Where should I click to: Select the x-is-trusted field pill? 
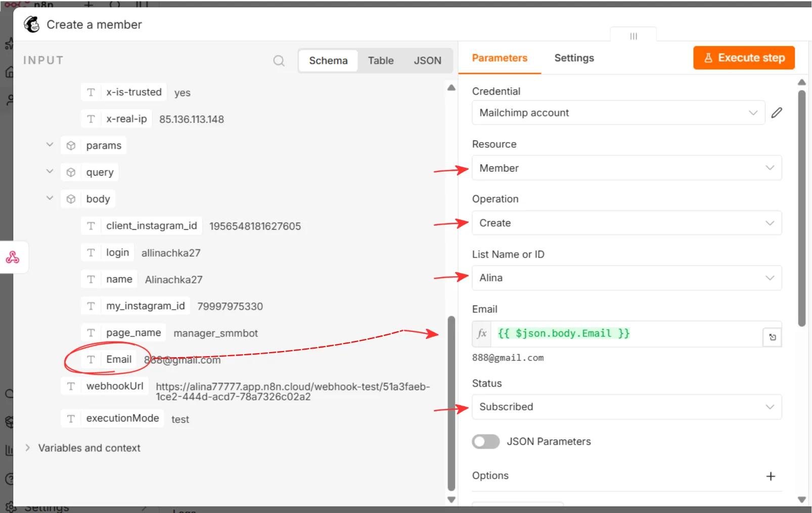click(x=124, y=92)
